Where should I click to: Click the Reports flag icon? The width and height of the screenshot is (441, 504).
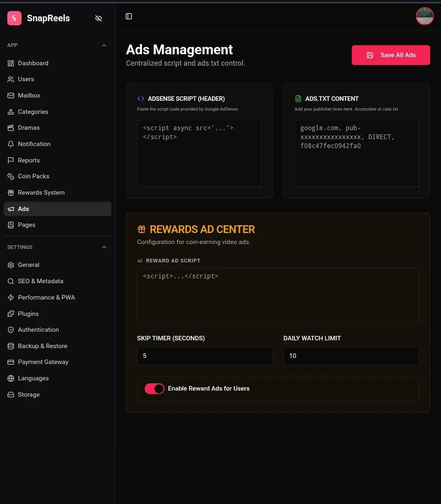pos(11,160)
